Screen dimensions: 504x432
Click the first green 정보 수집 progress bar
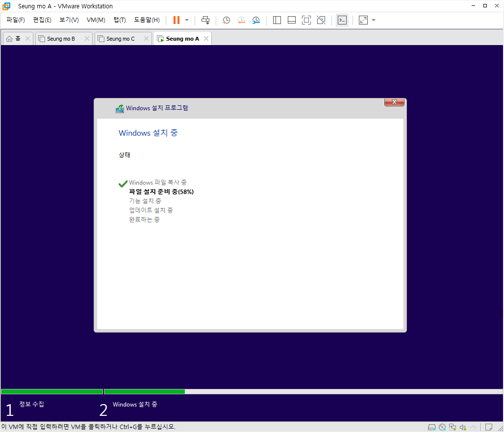point(52,391)
